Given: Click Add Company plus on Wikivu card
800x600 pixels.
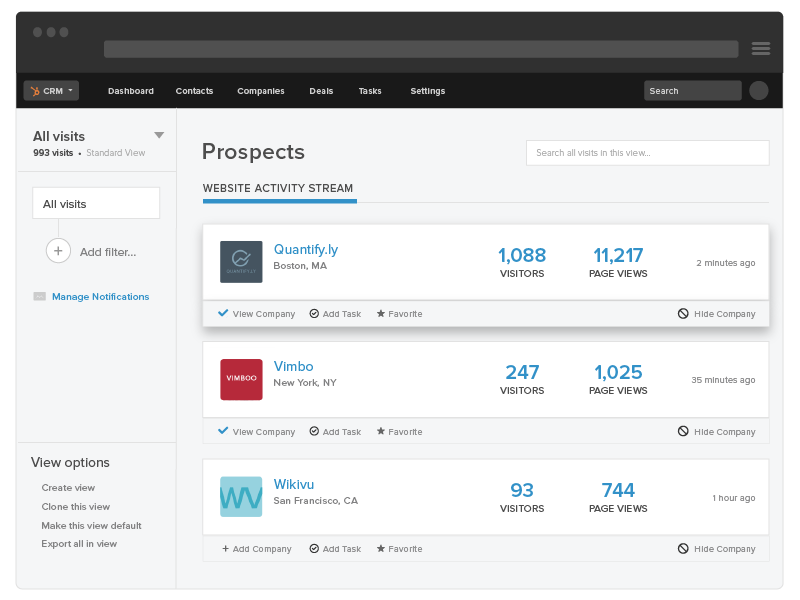Looking at the screenshot, I should [x=226, y=548].
